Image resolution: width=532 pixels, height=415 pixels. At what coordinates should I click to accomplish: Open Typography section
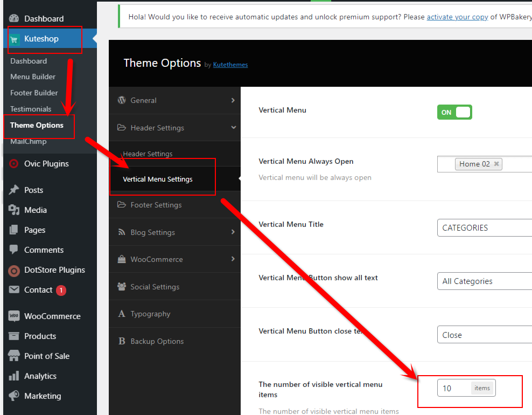175,314
